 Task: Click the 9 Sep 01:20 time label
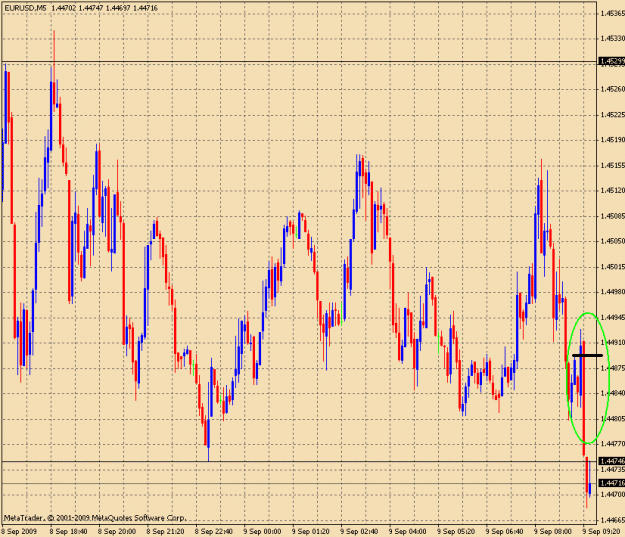click(311, 531)
